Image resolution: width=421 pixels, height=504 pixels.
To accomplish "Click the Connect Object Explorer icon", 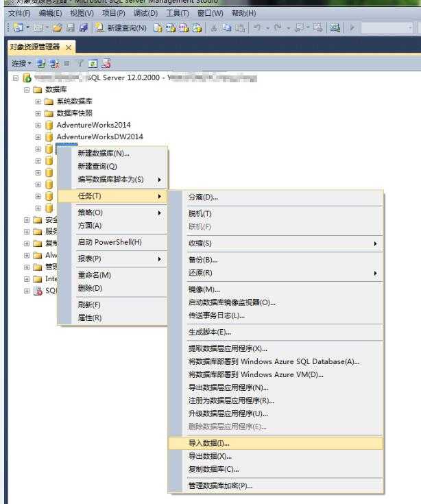I will (41, 64).
